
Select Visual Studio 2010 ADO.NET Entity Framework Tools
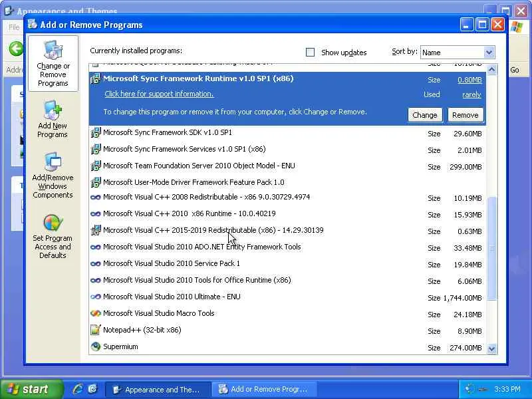(287, 247)
